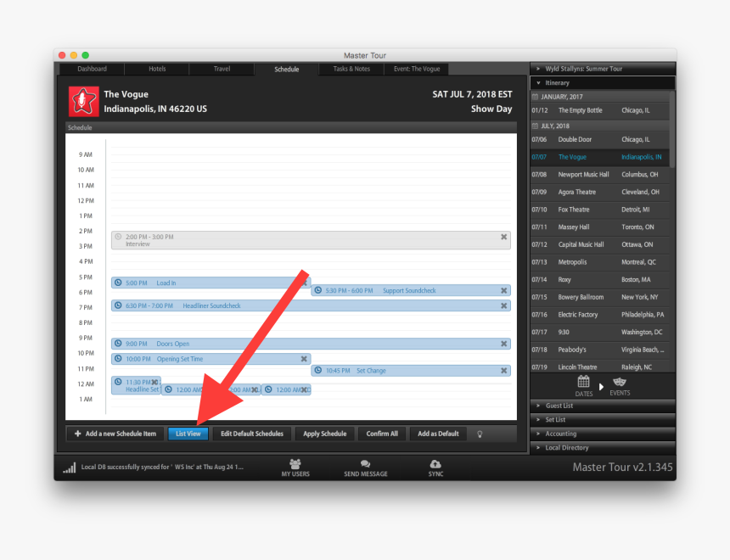Select 07/06 Double Door date
Screen dimensions: 730x560
point(599,140)
